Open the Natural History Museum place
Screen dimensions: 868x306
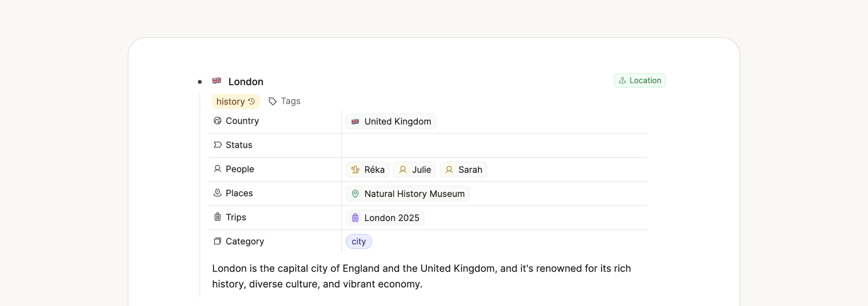(x=408, y=194)
